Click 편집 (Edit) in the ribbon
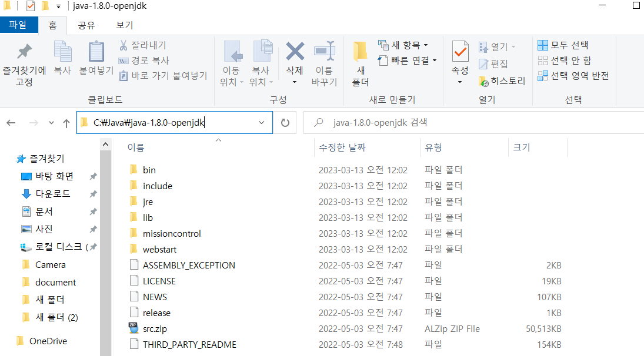This screenshot has height=356, width=644. [493, 63]
